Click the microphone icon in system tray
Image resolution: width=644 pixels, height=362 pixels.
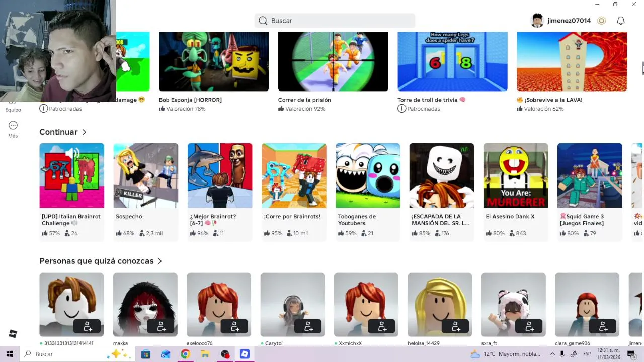(562, 354)
